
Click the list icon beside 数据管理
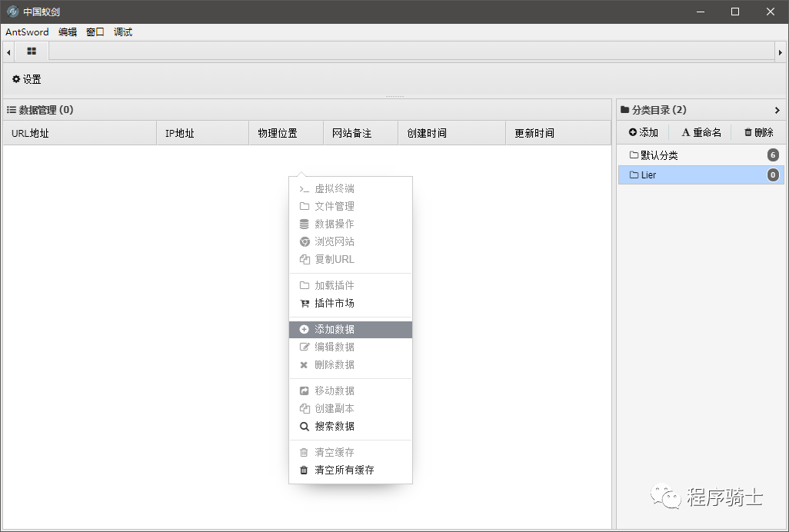tap(11, 110)
